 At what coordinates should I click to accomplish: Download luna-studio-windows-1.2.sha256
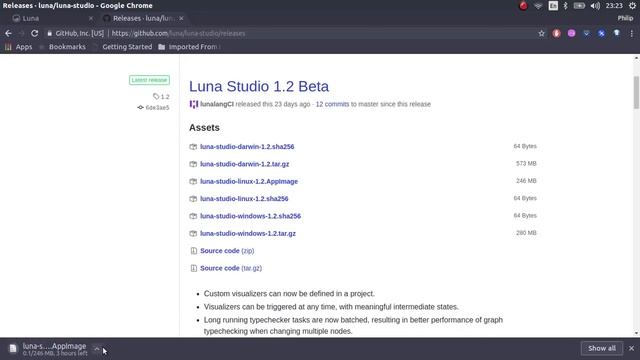coord(250,216)
